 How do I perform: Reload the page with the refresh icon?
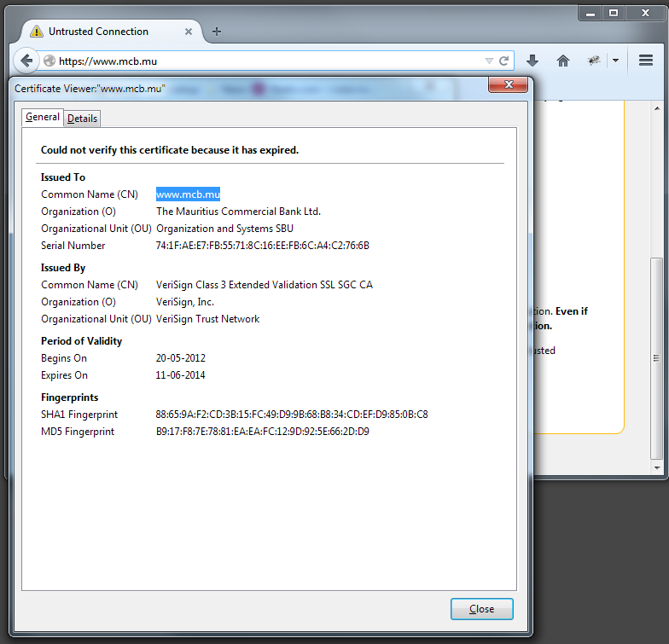504,61
